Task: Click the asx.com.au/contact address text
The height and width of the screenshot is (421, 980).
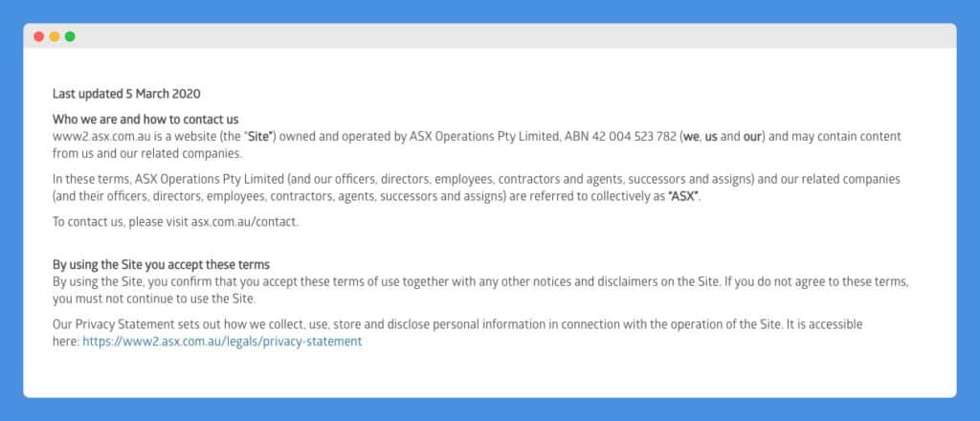Action: pyautogui.click(x=244, y=222)
